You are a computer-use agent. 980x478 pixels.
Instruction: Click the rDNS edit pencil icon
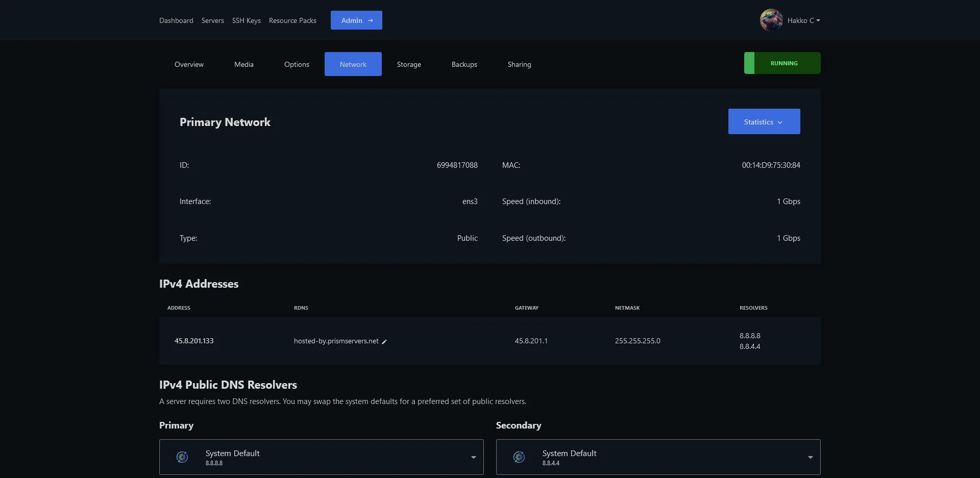tap(384, 342)
